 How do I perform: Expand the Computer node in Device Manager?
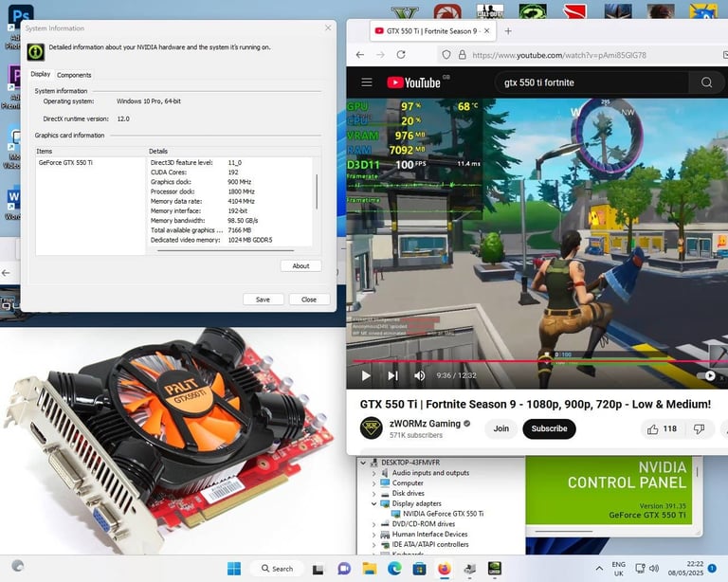click(x=374, y=483)
